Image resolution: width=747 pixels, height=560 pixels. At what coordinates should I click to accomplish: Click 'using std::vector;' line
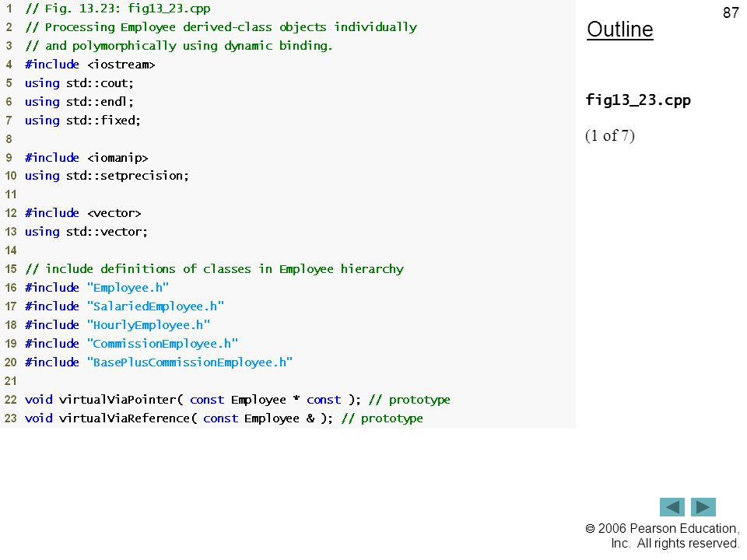(86, 232)
